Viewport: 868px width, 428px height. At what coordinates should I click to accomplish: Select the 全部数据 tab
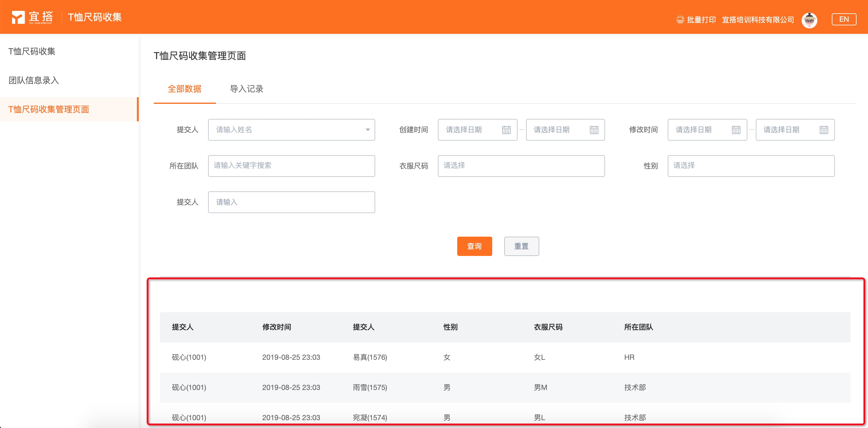point(184,89)
